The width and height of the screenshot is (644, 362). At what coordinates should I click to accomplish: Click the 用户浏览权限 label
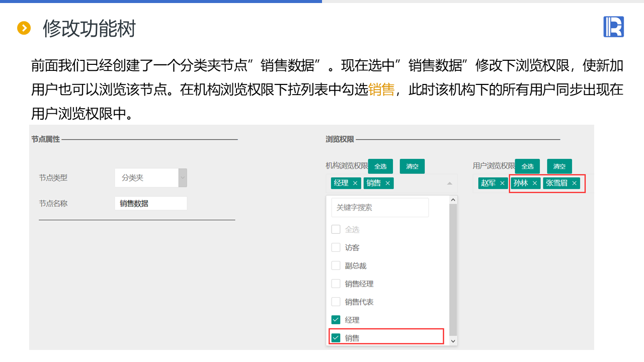point(494,165)
